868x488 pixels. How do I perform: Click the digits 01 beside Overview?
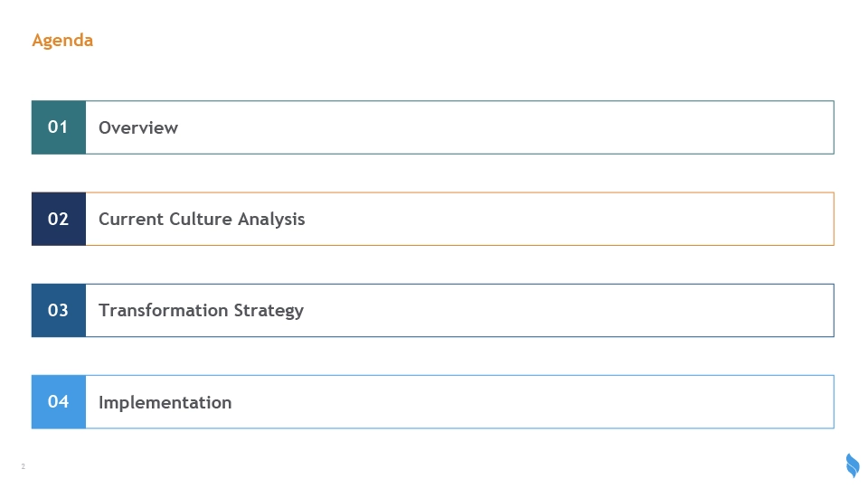58,127
